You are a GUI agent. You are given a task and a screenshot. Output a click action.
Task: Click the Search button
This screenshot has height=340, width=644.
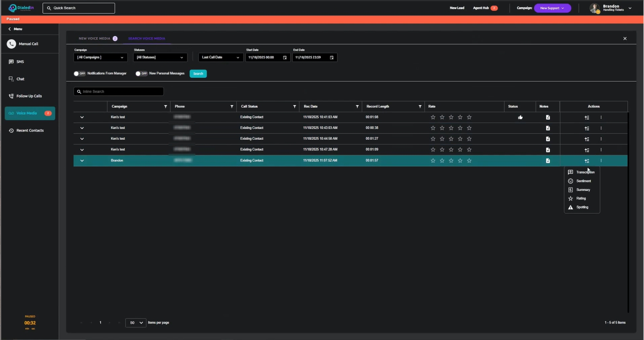coord(198,74)
